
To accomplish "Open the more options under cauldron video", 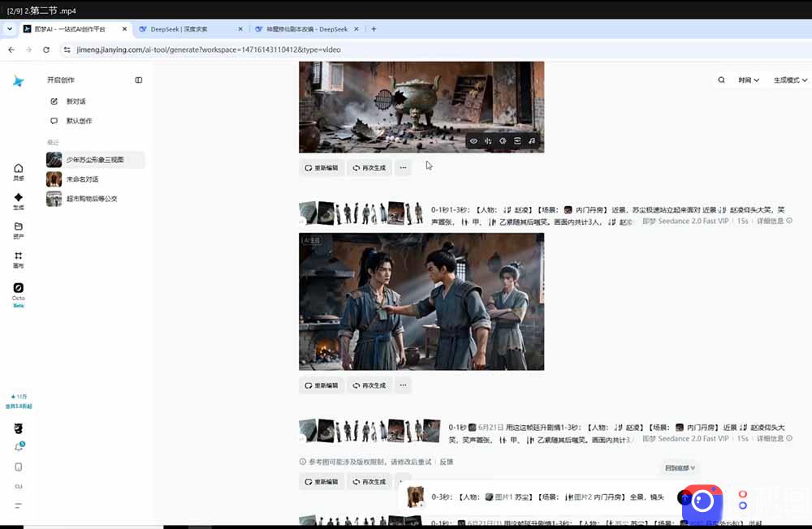I will (x=403, y=168).
